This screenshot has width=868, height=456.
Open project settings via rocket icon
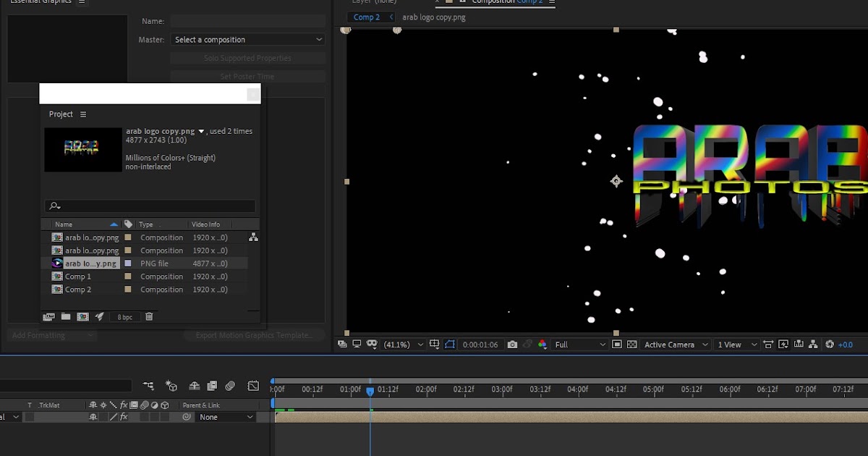click(x=100, y=316)
